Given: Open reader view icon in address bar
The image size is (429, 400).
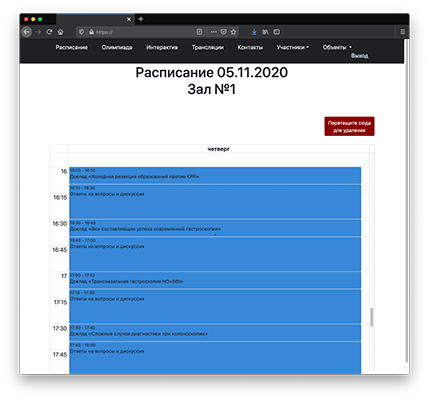Looking at the screenshot, I should (x=199, y=32).
